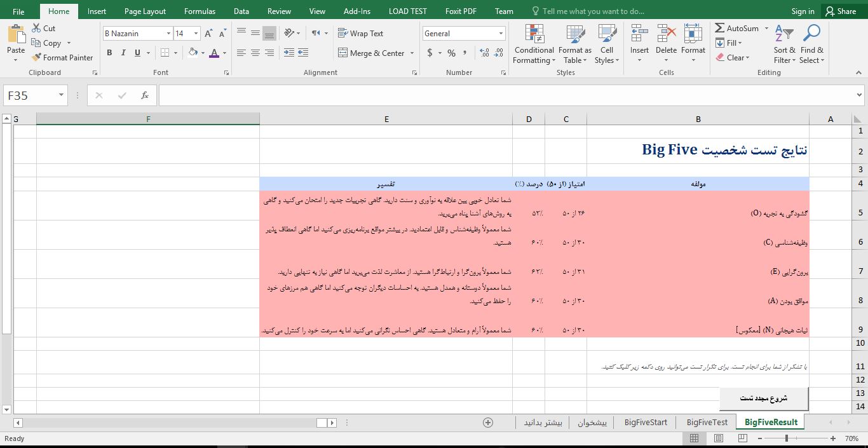Image resolution: width=868 pixels, height=448 pixels.
Task: Open Format as Table gallery
Action: [575, 44]
